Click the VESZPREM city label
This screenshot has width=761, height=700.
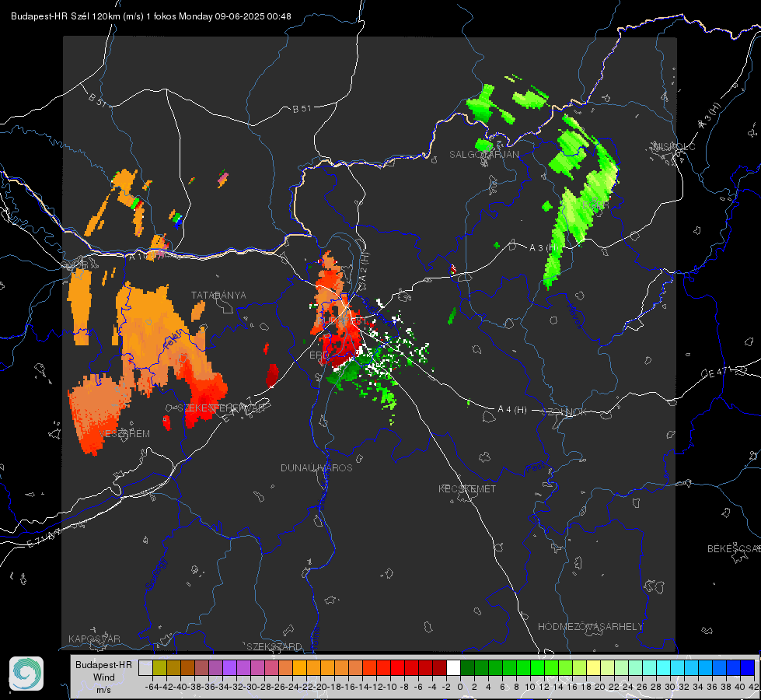[124, 434]
